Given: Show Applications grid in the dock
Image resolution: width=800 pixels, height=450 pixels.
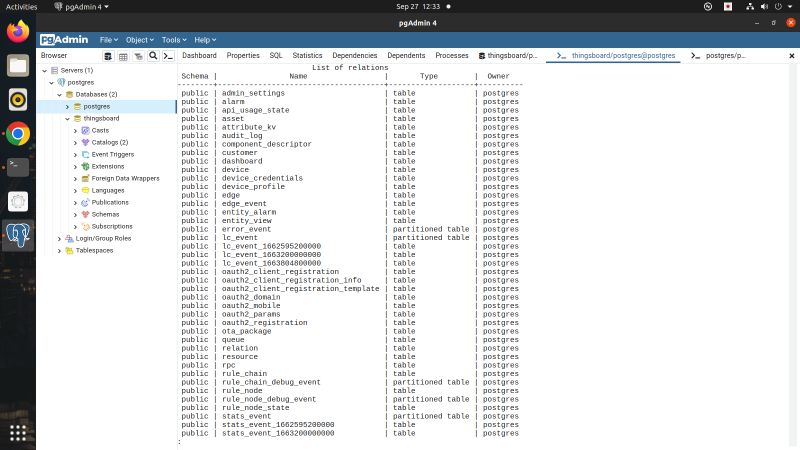Looking at the screenshot, I should point(18,433).
